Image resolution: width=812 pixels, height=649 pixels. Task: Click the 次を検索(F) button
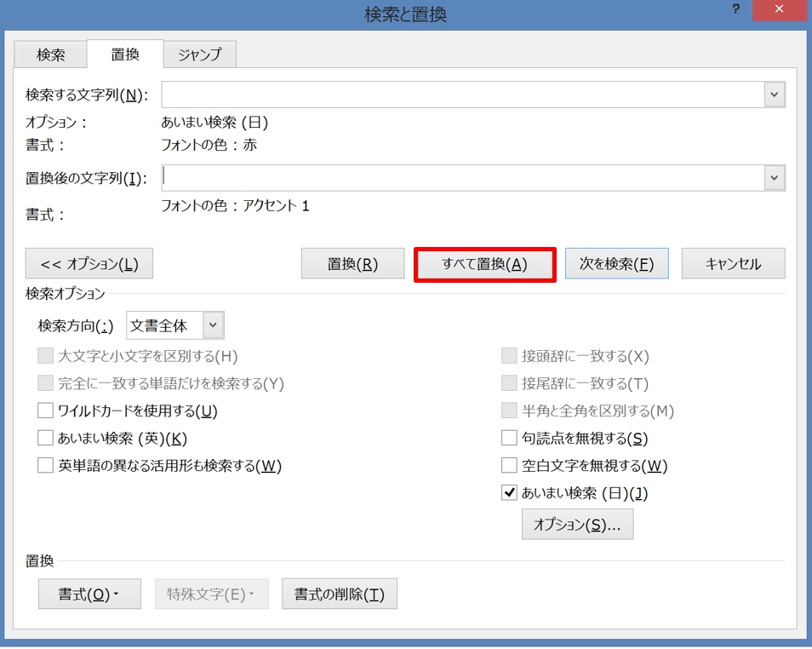[617, 264]
